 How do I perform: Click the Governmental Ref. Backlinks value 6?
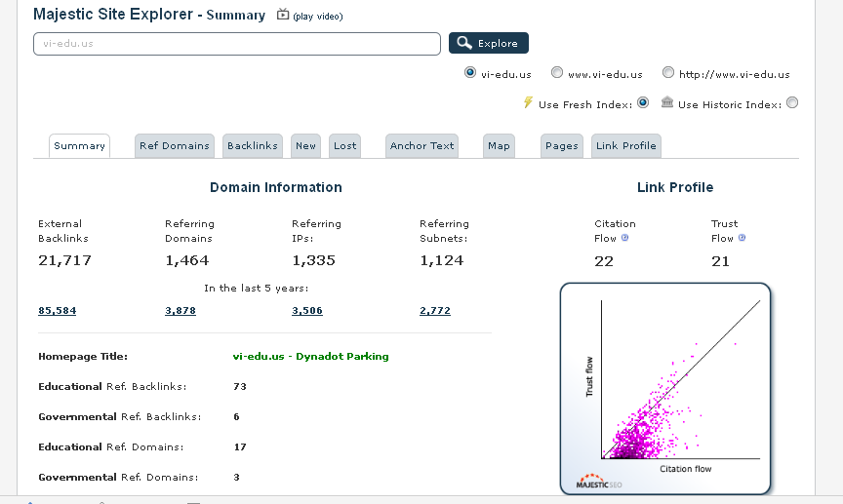click(236, 417)
